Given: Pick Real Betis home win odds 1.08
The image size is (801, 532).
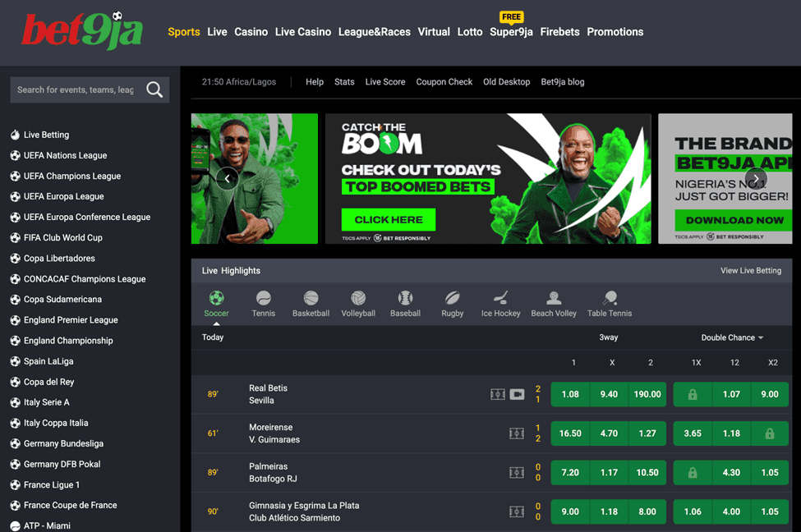Looking at the screenshot, I should [570, 394].
